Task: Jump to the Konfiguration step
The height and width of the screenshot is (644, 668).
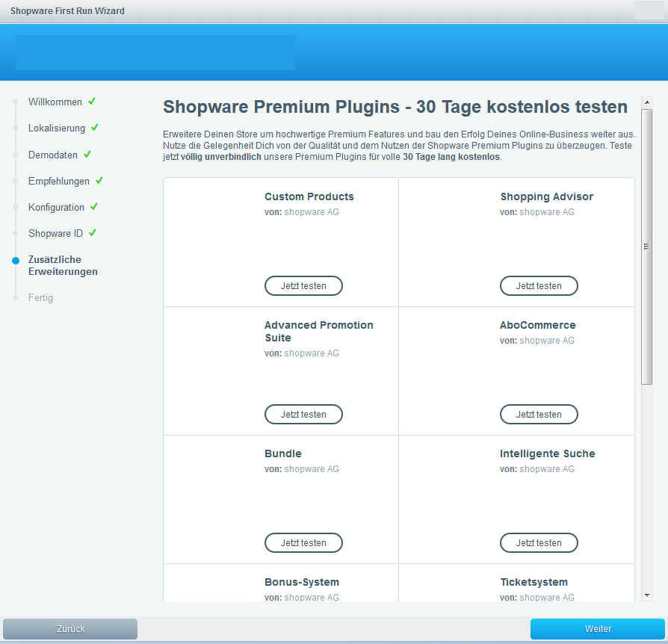Action: [x=56, y=208]
